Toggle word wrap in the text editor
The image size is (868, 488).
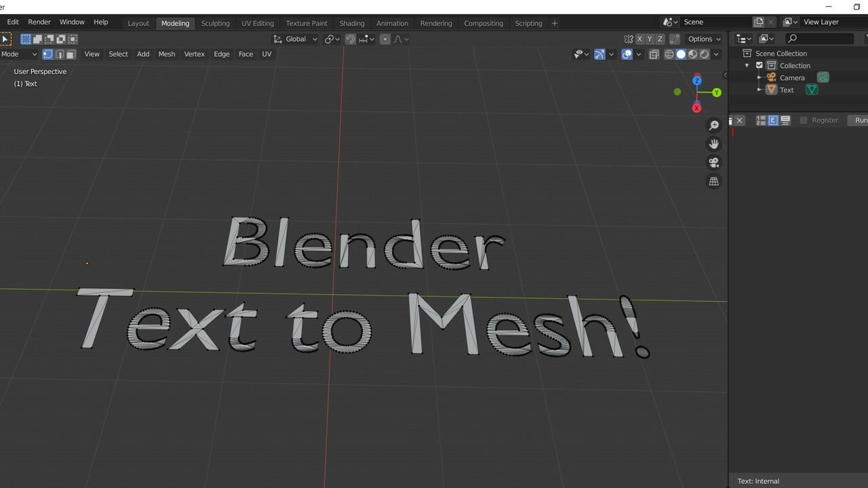click(x=785, y=120)
